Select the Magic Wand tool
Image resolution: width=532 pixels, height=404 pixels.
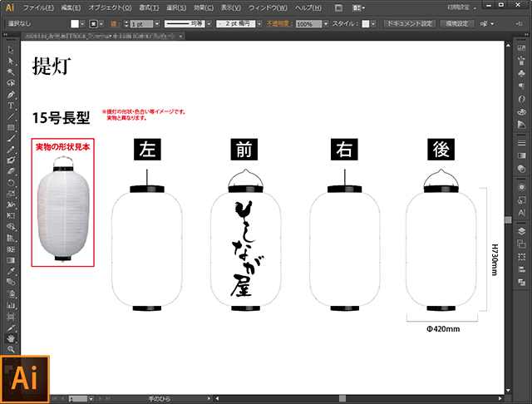tap(11, 72)
